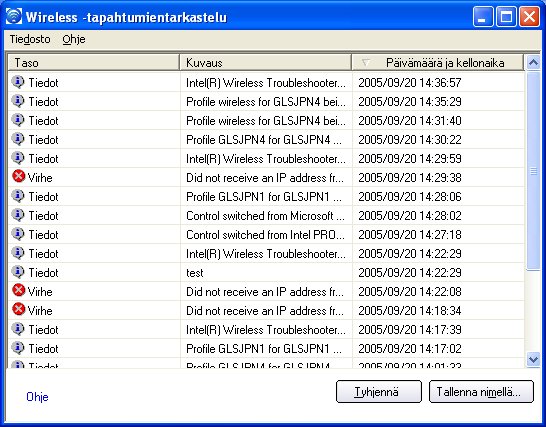This screenshot has width=546, height=427.
Task: Select 'Did not receive an IP address' at 14:18:34
Action: (265, 311)
